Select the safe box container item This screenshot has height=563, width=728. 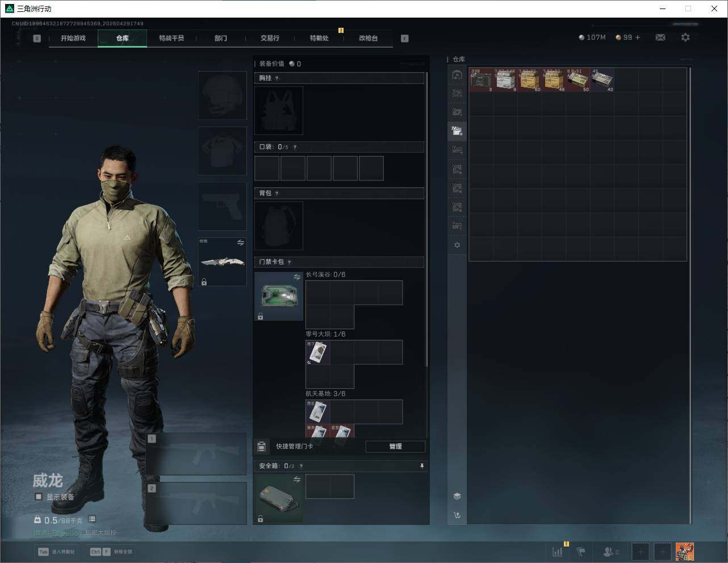pyautogui.click(x=279, y=498)
